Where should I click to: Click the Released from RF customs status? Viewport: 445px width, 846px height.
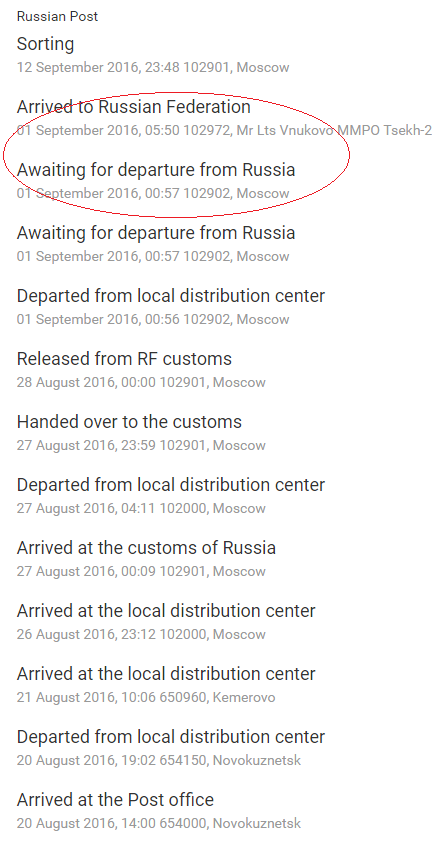[124, 359]
